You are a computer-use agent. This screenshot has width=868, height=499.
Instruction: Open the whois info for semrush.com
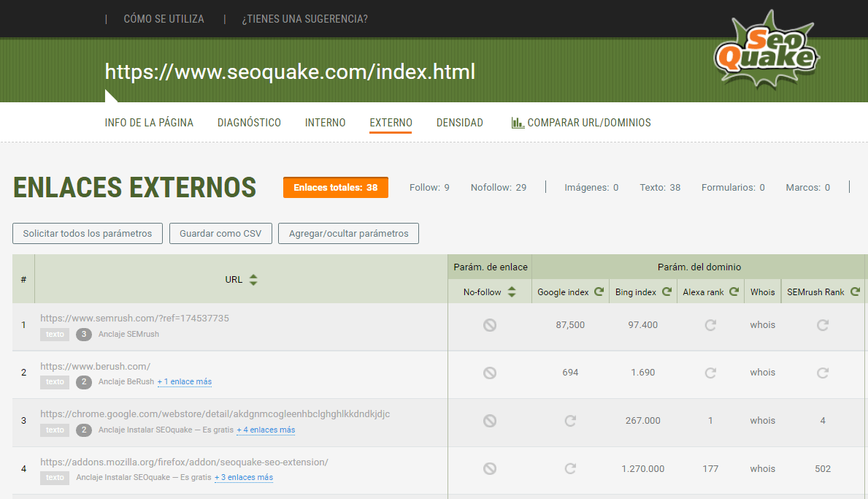click(762, 324)
